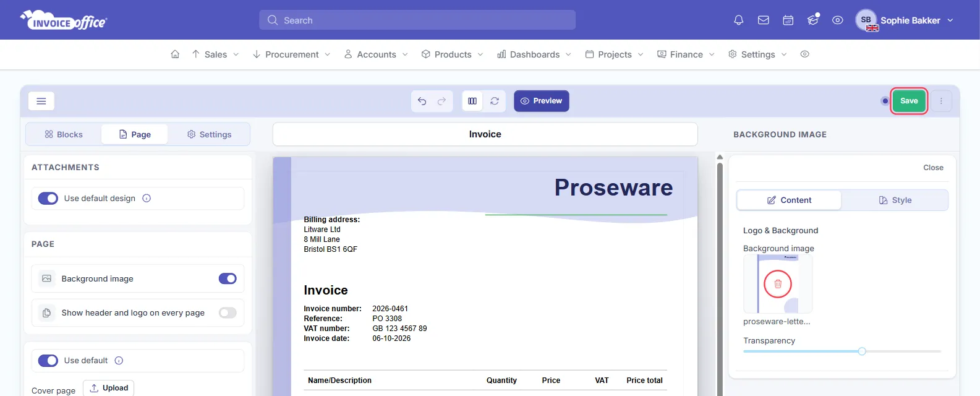
Task: Toggle the Use default switch
Action: click(x=48, y=361)
